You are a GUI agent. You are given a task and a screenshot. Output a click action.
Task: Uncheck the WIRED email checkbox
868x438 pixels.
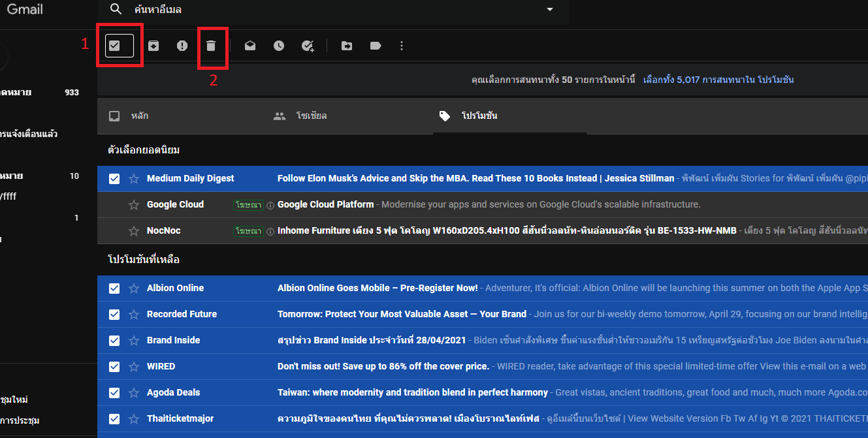coord(114,366)
